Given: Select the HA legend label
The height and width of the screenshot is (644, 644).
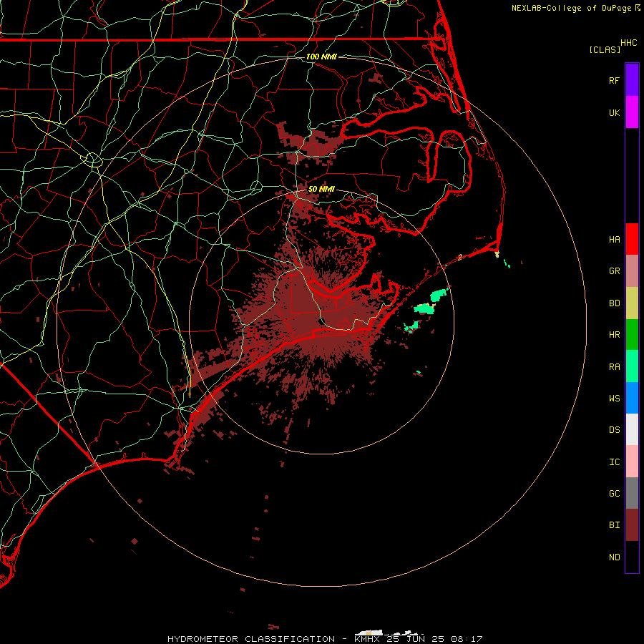Looking at the screenshot, I should click(x=614, y=239).
